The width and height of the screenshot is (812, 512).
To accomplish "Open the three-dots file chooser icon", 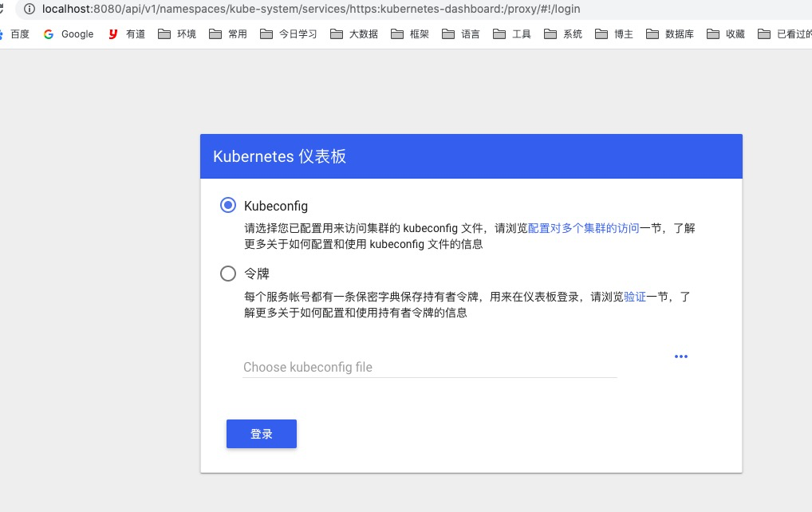I will tap(681, 356).
